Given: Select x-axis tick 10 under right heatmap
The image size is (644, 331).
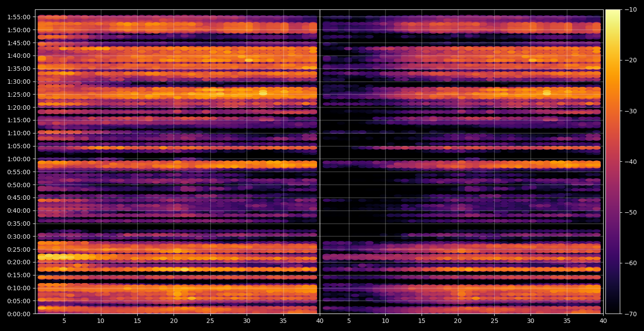Looking at the screenshot, I should point(385,321).
